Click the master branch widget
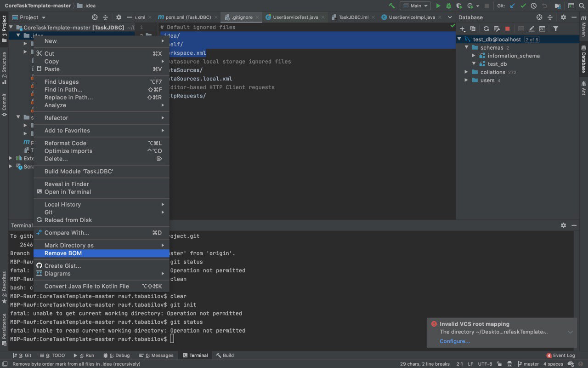The width and height of the screenshot is (588, 368). (x=527, y=364)
